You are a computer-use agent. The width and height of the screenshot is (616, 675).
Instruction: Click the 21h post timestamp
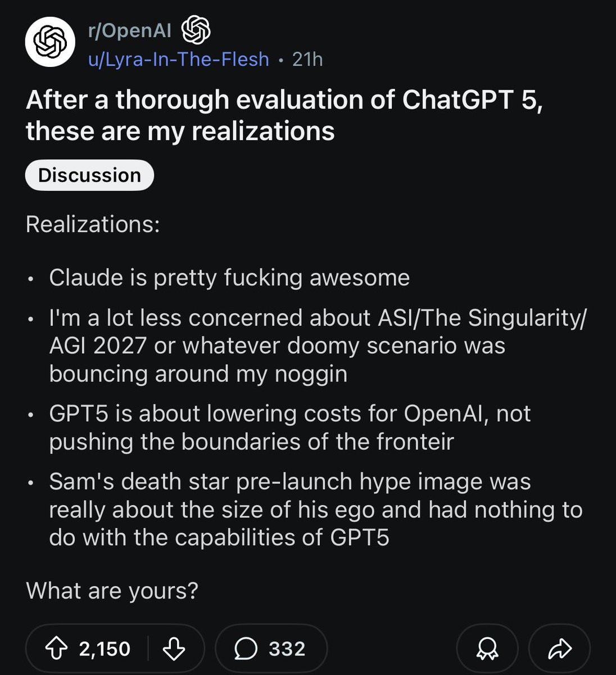click(x=307, y=59)
